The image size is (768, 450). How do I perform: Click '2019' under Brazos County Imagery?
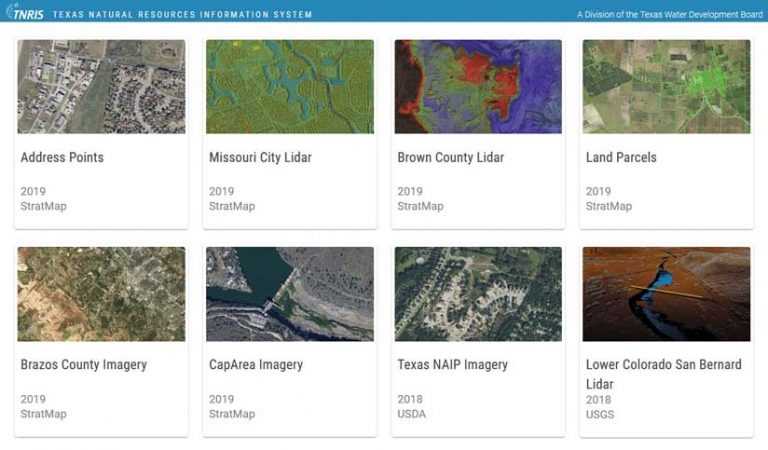point(33,399)
